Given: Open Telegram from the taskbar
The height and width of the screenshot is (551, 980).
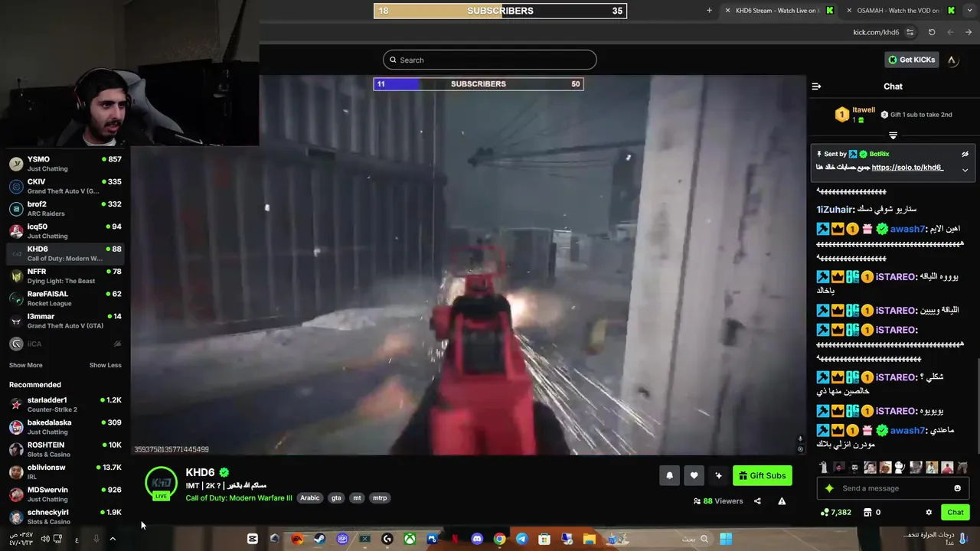Looking at the screenshot, I should [x=521, y=539].
